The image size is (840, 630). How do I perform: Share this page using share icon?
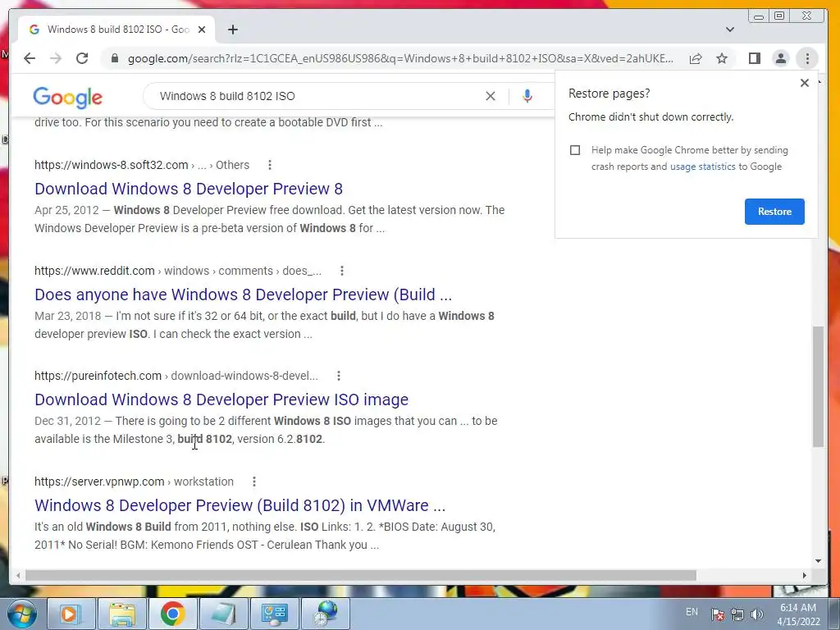click(696, 58)
